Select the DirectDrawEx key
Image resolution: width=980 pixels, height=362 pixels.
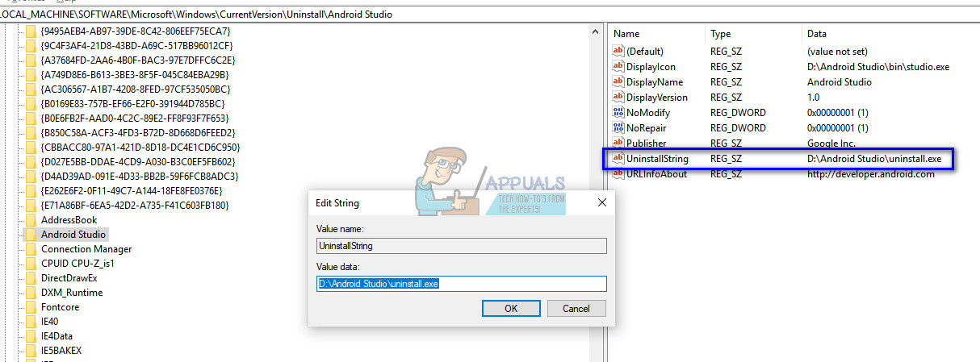[x=69, y=278]
